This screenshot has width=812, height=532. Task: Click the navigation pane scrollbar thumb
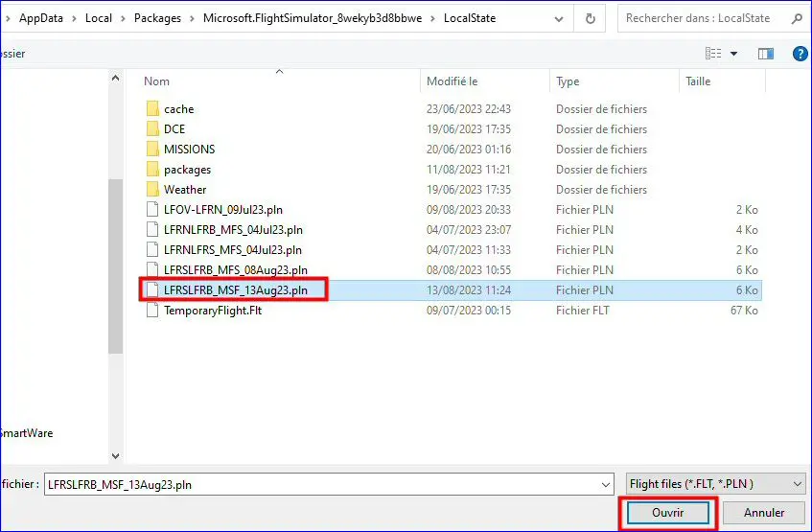click(x=115, y=266)
